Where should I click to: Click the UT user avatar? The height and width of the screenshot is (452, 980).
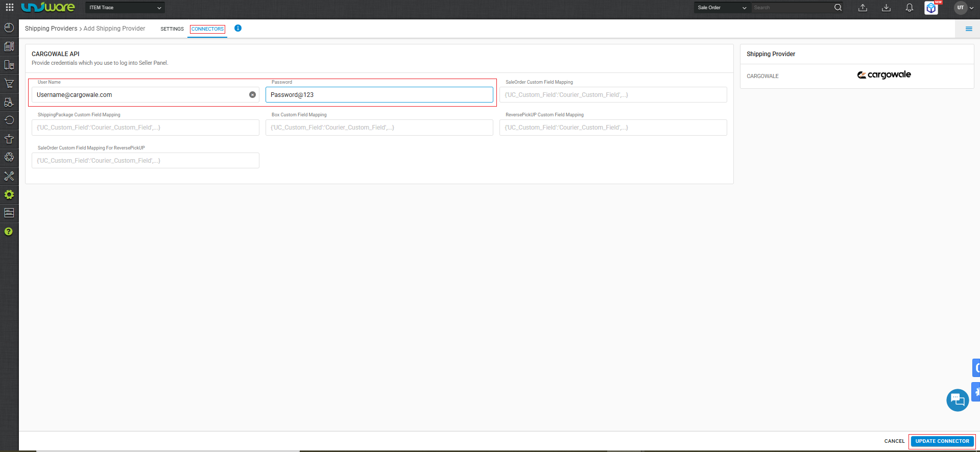point(961,8)
